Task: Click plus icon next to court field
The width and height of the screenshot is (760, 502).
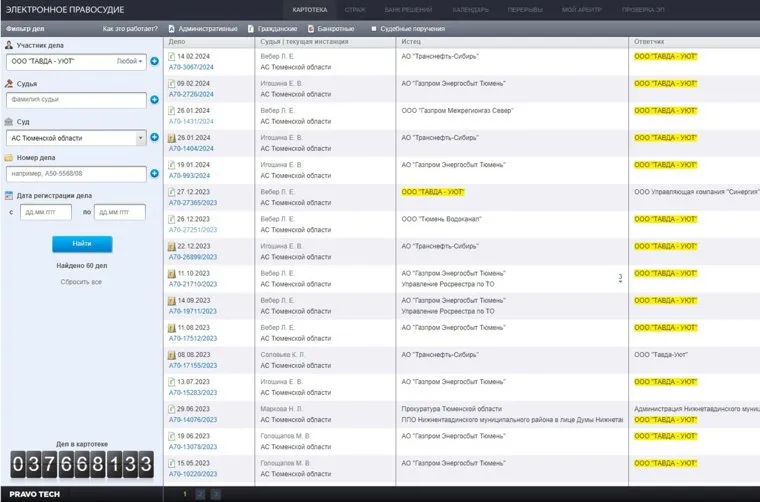Action: 154,138
